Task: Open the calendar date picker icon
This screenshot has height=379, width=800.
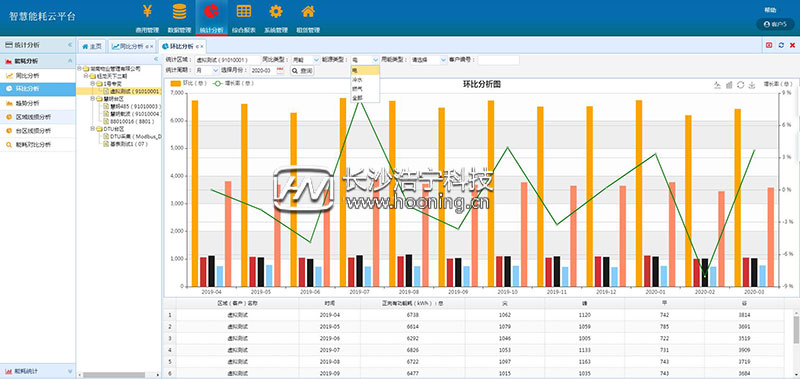Action: [x=280, y=71]
